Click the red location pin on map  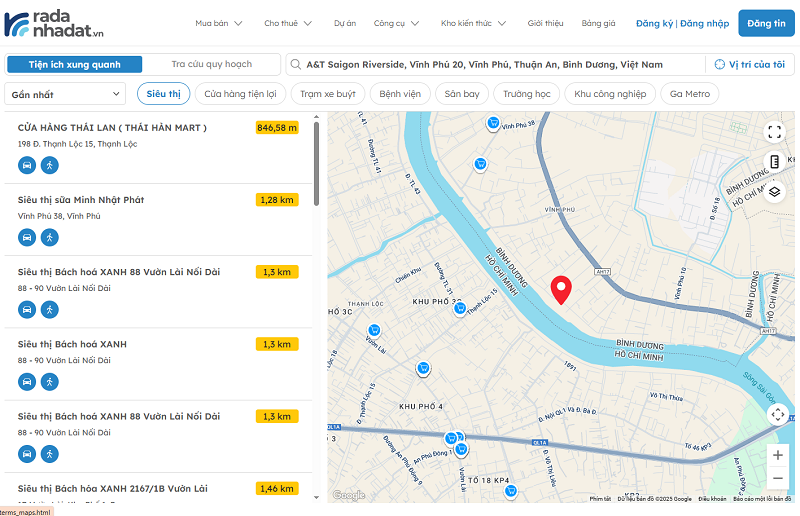[561, 288]
